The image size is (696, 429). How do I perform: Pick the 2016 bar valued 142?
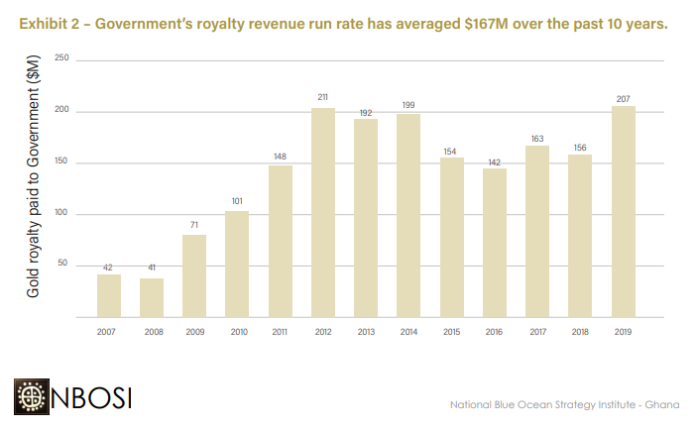coord(494,243)
